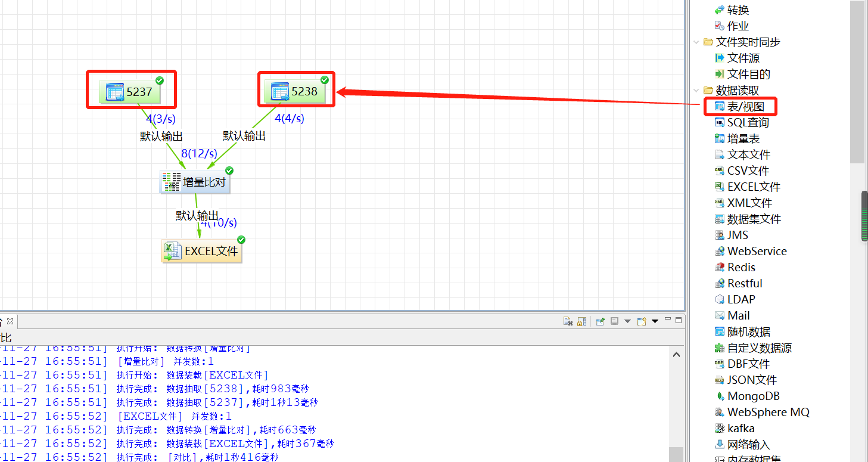
Task: Click the 文本文件 palette icon
Action: click(x=720, y=155)
